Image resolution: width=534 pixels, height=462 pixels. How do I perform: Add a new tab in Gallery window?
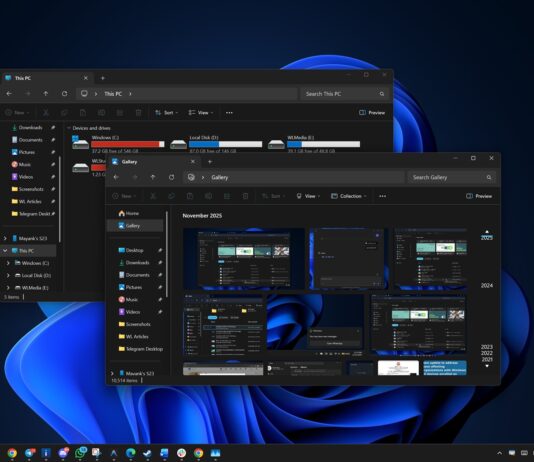(210, 162)
